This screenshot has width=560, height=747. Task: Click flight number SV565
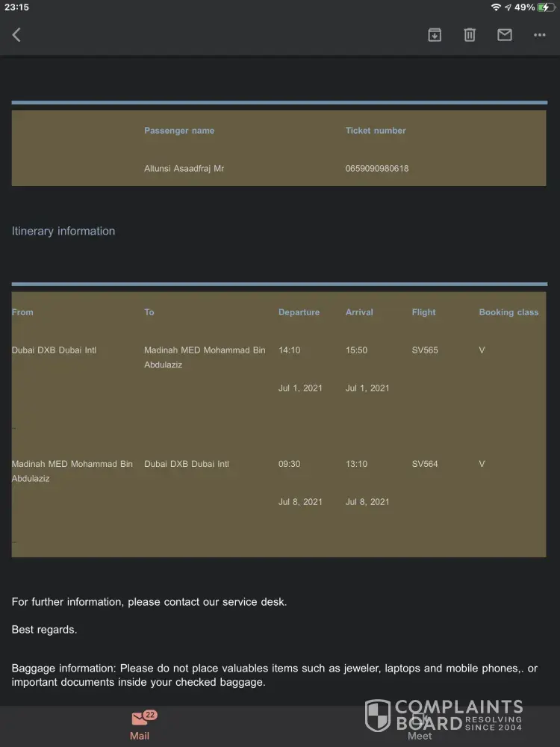tap(425, 350)
